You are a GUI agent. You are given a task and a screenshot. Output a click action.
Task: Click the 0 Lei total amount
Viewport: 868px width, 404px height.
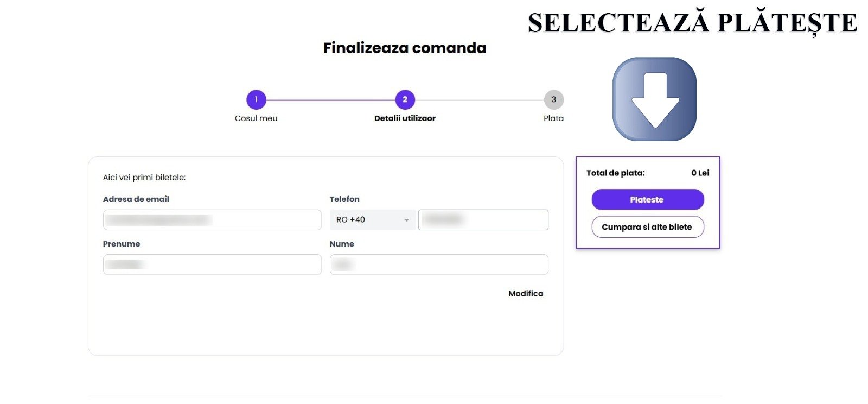[x=700, y=173]
